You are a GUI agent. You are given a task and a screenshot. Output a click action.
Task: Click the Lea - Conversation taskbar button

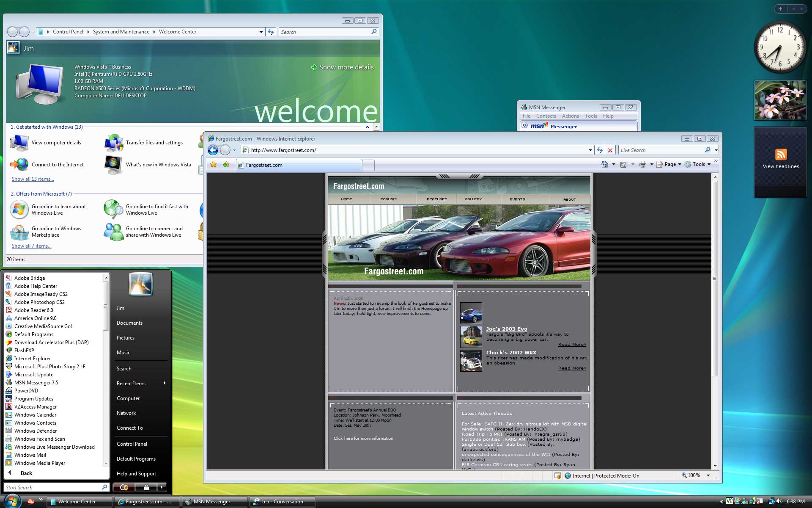tap(282, 502)
